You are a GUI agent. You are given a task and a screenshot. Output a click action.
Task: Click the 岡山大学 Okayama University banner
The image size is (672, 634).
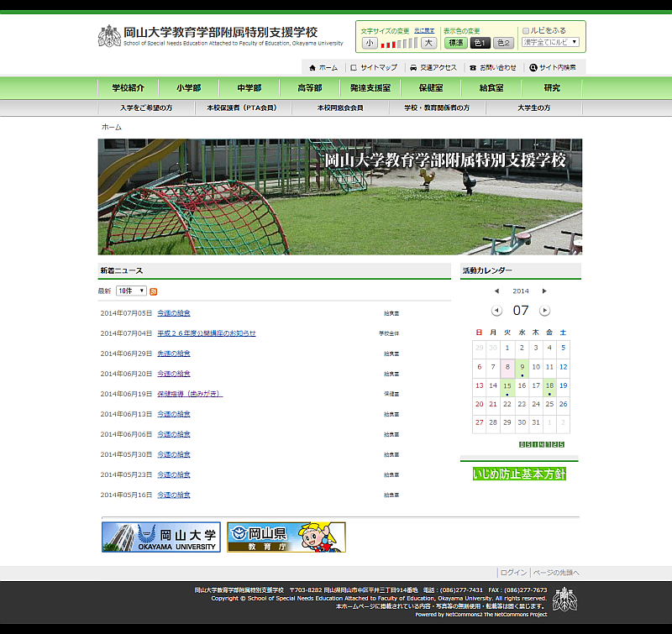[161, 537]
